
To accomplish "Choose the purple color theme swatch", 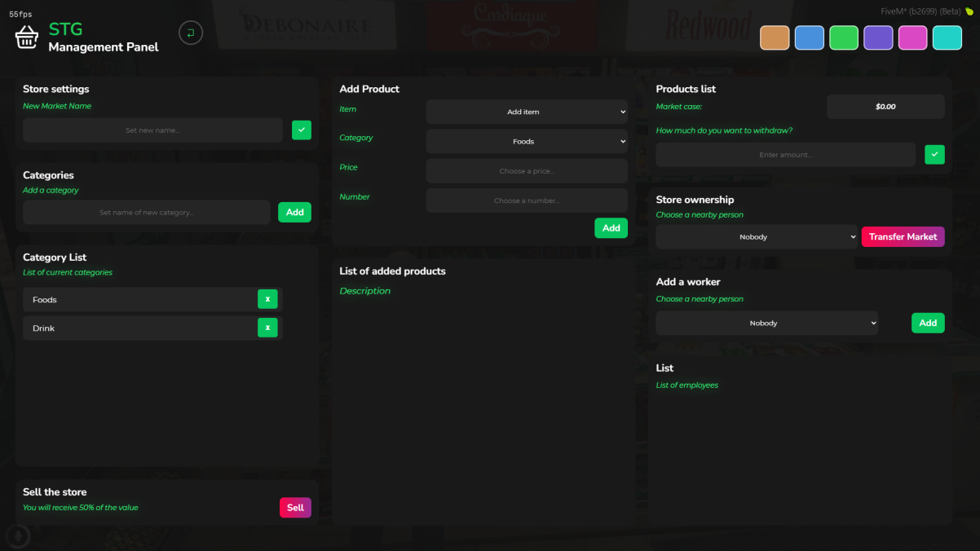I will 878,38.
